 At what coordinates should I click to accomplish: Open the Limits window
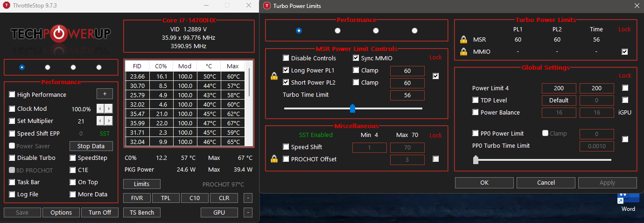pos(142,184)
